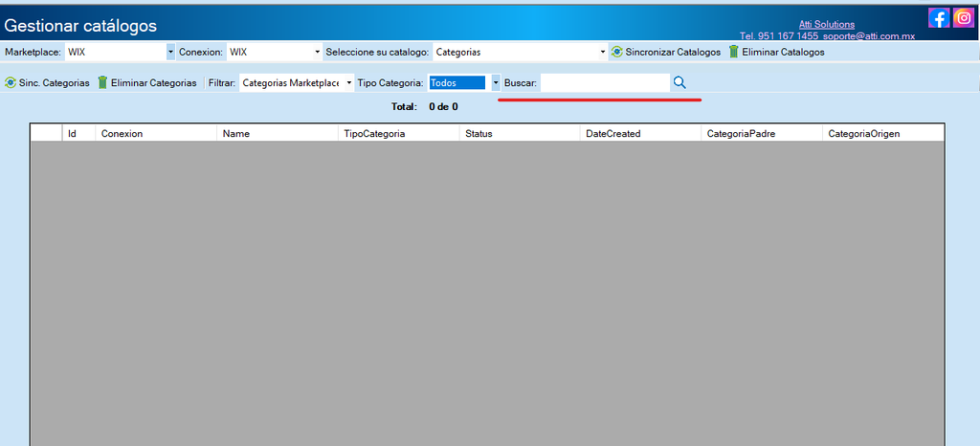Click the search magnifier icon
The image size is (980, 446).
(680, 82)
